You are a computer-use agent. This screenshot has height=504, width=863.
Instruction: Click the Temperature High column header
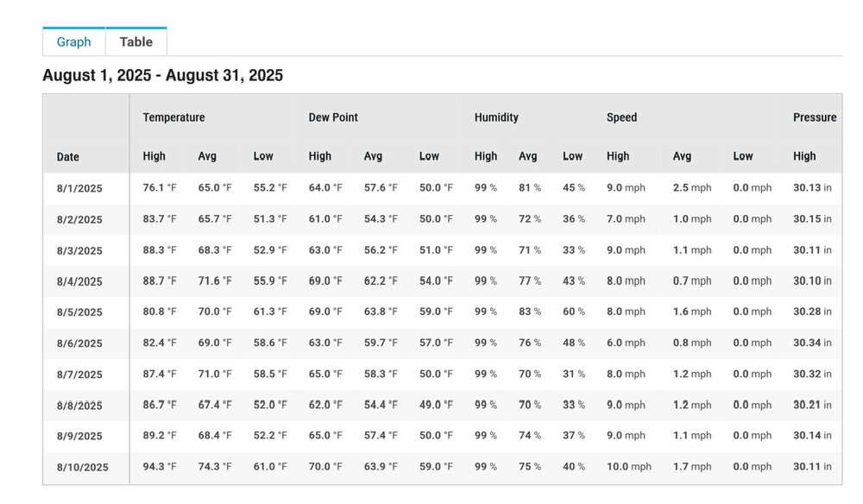[154, 156]
